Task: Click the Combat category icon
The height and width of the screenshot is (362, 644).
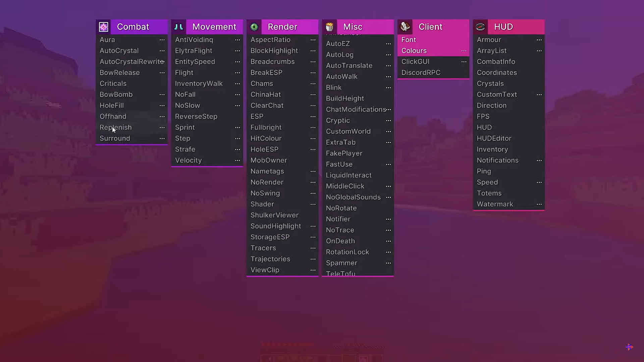Action: (103, 27)
